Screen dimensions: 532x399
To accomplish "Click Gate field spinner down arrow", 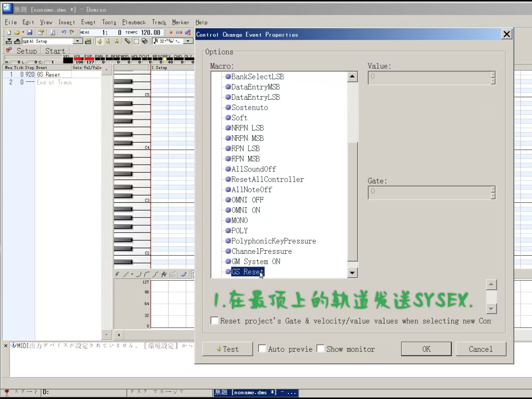I will point(493,196).
